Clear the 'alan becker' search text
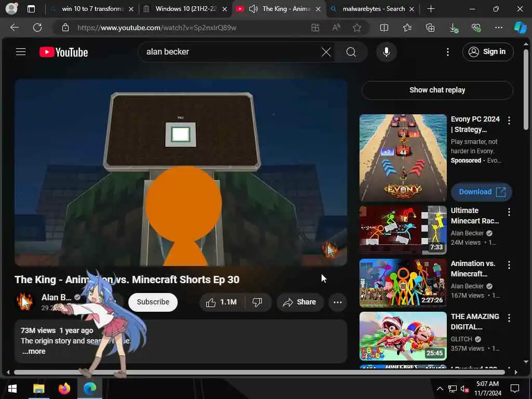The width and height of the screenshot is (532, 399). pos(326,52)
